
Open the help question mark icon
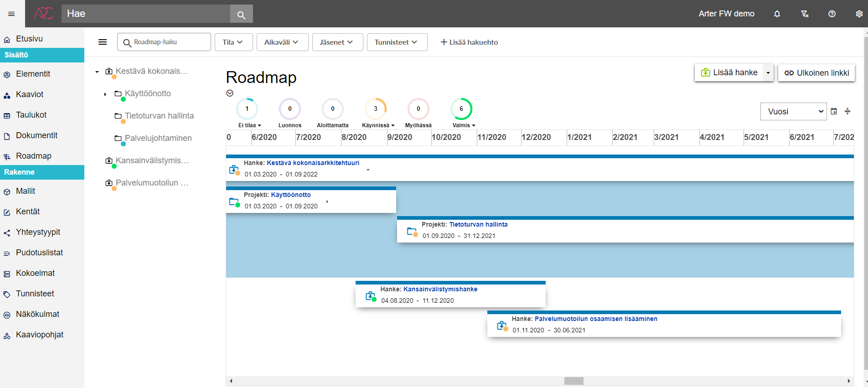(x=832, y=14)
